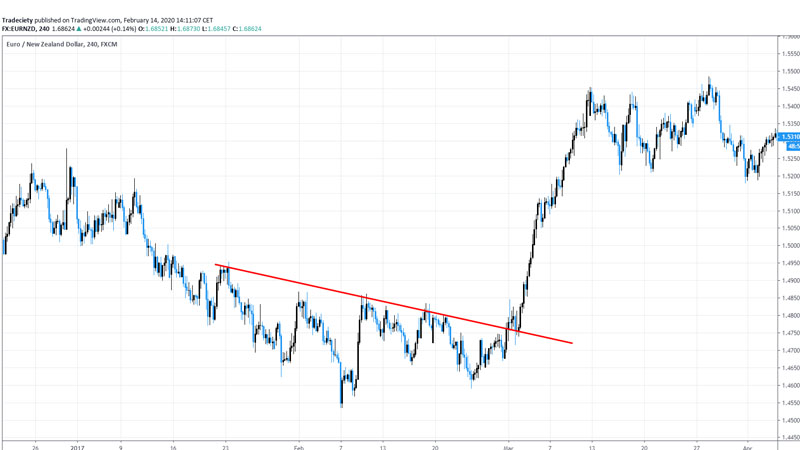Viewport: 800px width, 450px height.
Task: Click the 1.4500 price axis label
Action: [x=791, y=420]
